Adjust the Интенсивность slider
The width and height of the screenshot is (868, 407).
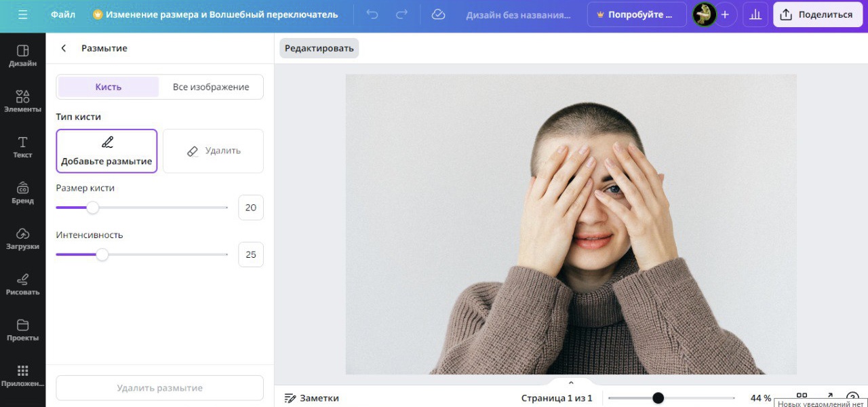pyautogui.click(x=102, y=254)
